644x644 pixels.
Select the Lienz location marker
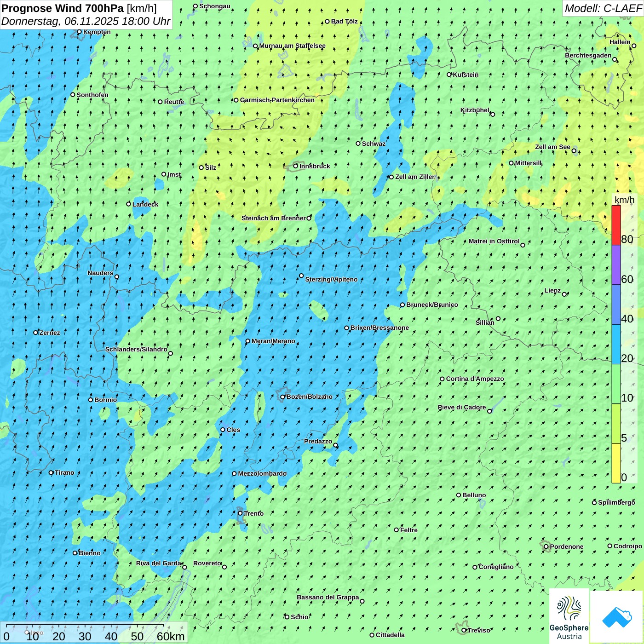[564, 294]
